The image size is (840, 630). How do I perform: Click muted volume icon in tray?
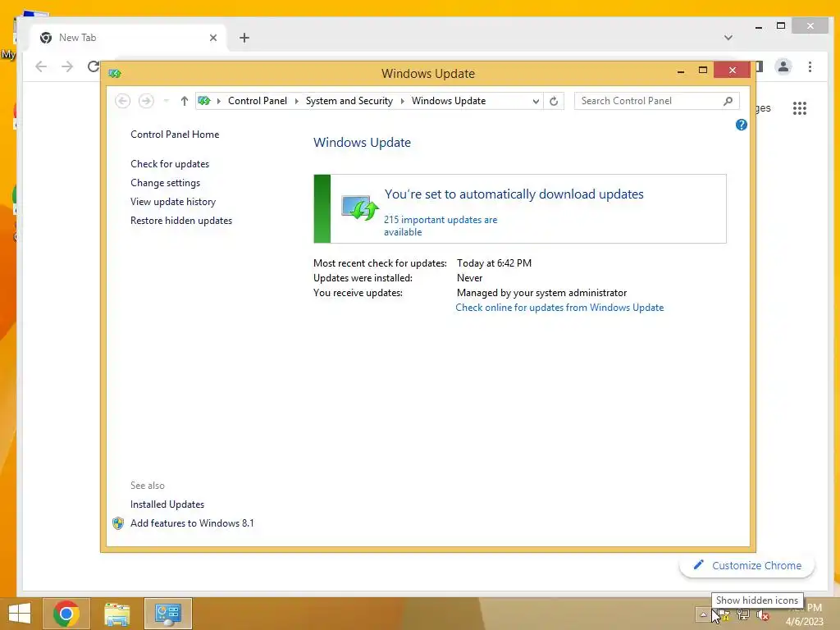763,615
